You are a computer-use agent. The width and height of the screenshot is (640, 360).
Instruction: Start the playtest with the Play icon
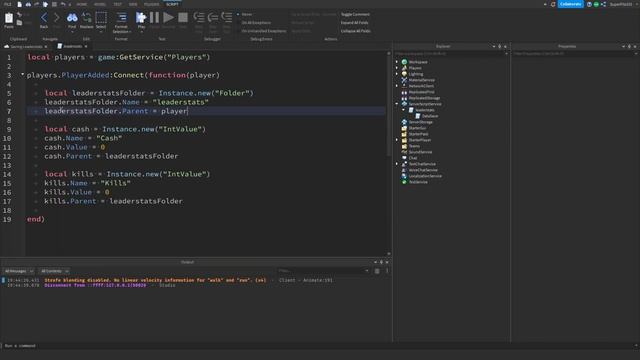pyautogui.click(x=141, y=18)
